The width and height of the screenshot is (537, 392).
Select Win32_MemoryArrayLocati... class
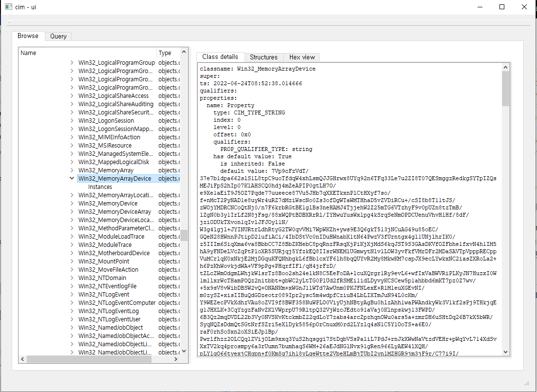[x=116, y=195]
